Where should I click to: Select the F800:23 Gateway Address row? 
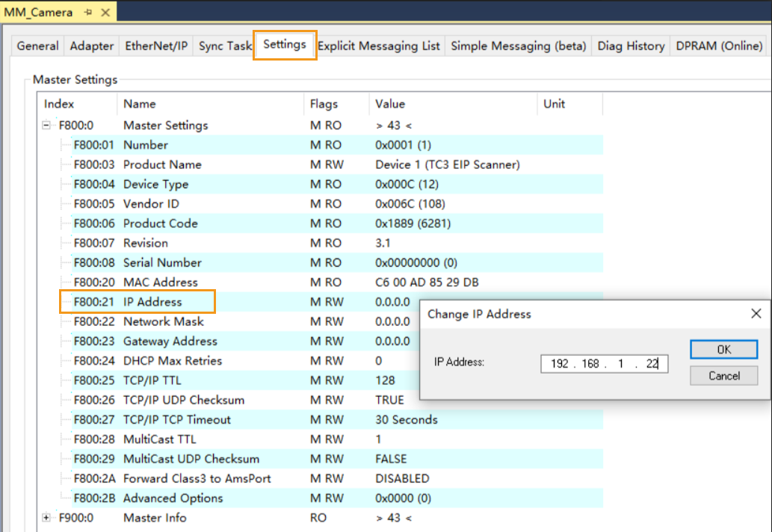[x=170, y=341]
